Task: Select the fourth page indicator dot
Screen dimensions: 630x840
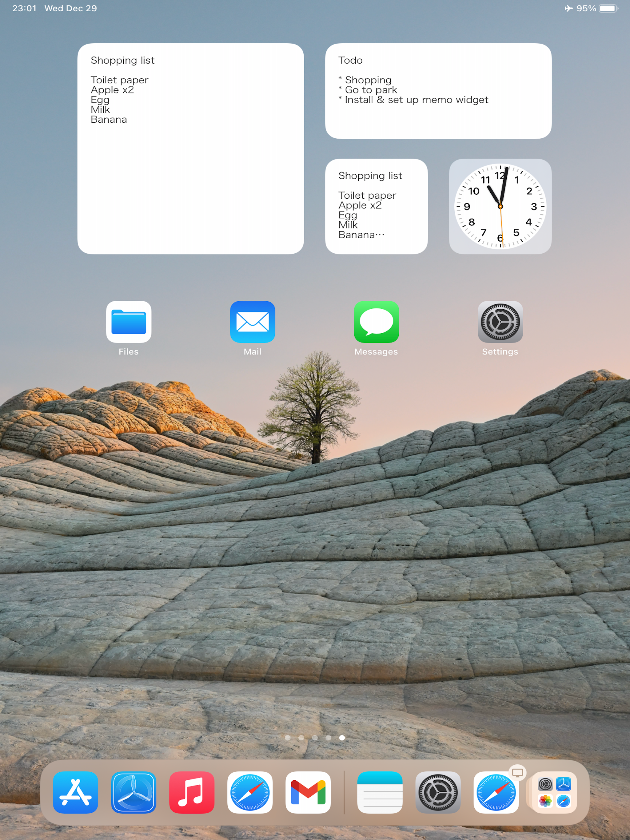Action: 328,738
